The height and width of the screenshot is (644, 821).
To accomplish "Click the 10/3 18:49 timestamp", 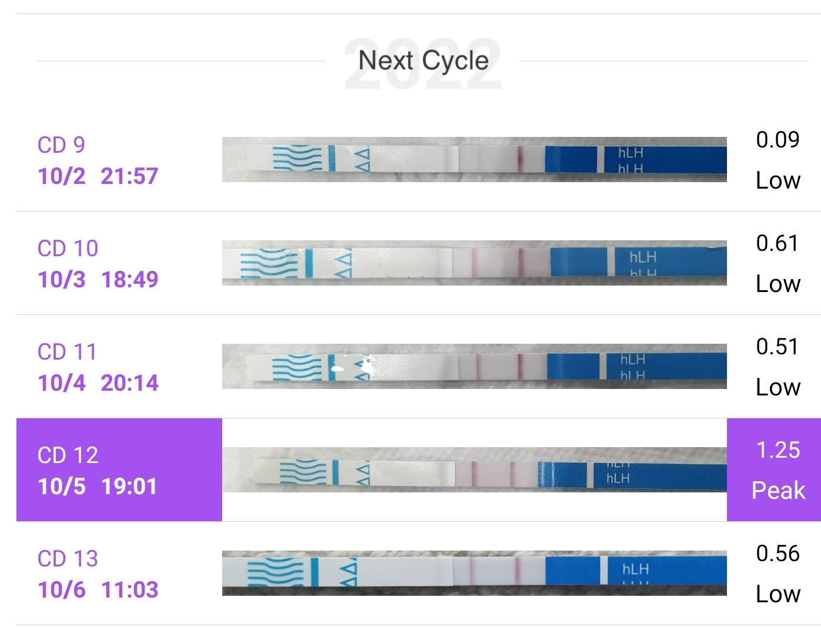I will pyautogui.click(x=98, y=280).
